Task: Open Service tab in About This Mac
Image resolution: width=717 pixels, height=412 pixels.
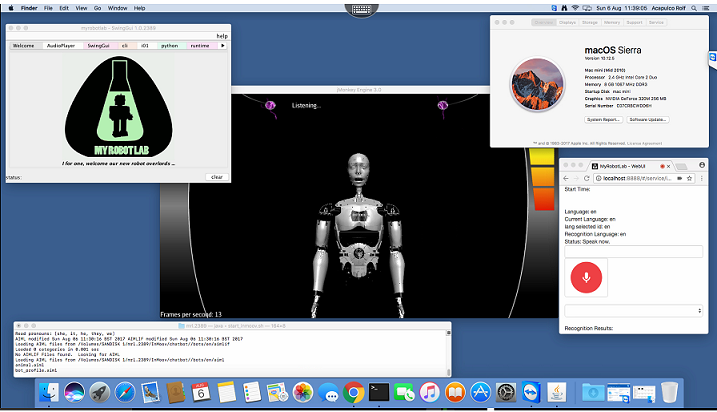Action: point(656,22)
